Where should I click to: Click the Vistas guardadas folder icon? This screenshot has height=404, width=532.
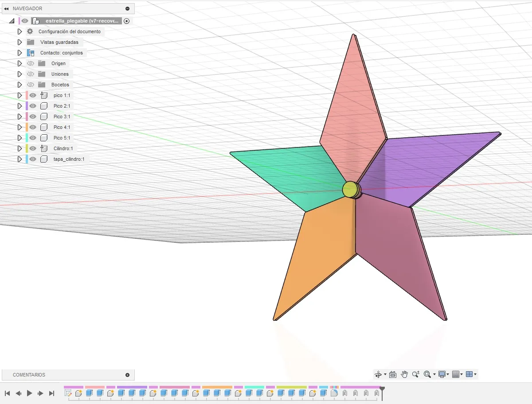(x=31, y=42)
